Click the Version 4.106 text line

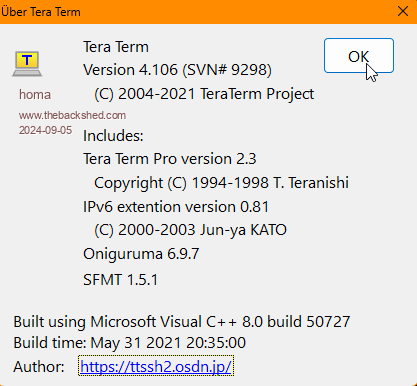(x=177, y=70)
